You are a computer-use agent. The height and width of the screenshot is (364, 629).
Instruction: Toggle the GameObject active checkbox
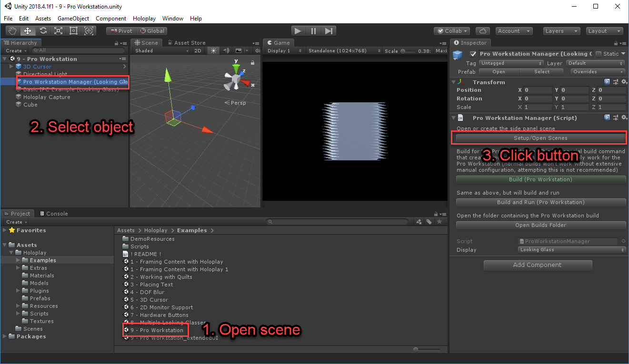473,54
